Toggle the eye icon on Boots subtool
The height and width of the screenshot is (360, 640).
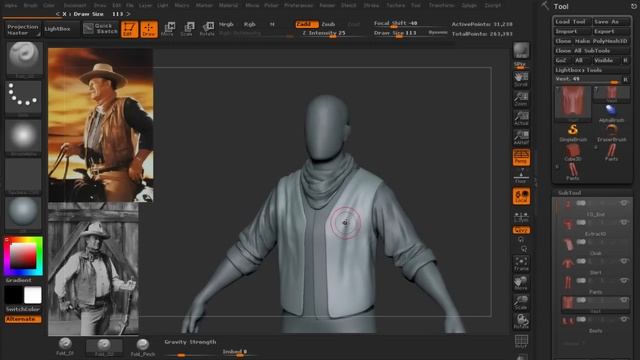coord(623,319)
